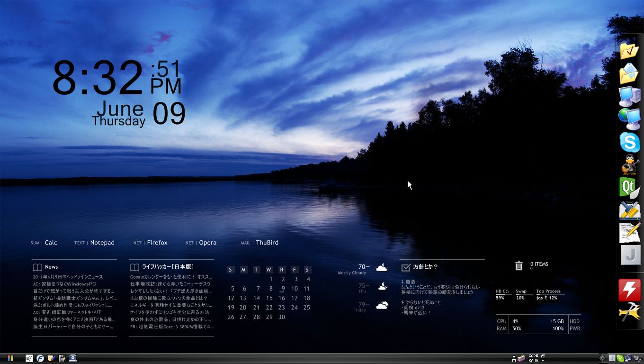Click the satellite dish tray icon

click(636, 358)
